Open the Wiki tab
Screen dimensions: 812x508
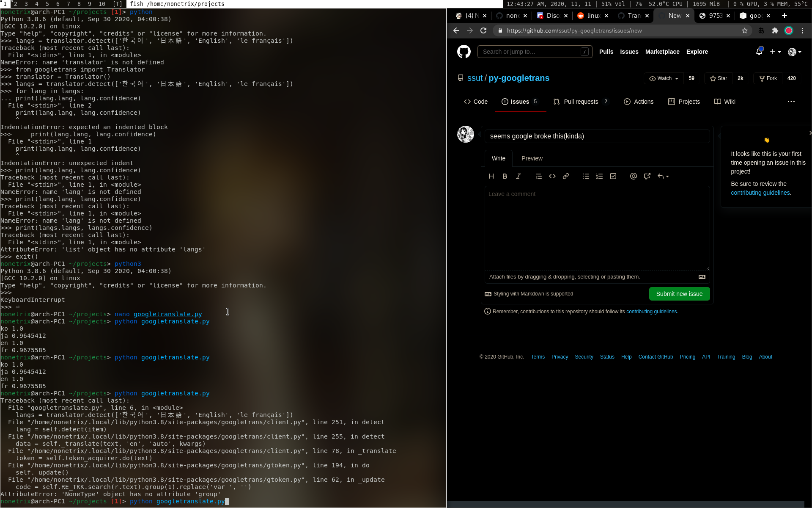pyautogui.click(x=724, y=102)
